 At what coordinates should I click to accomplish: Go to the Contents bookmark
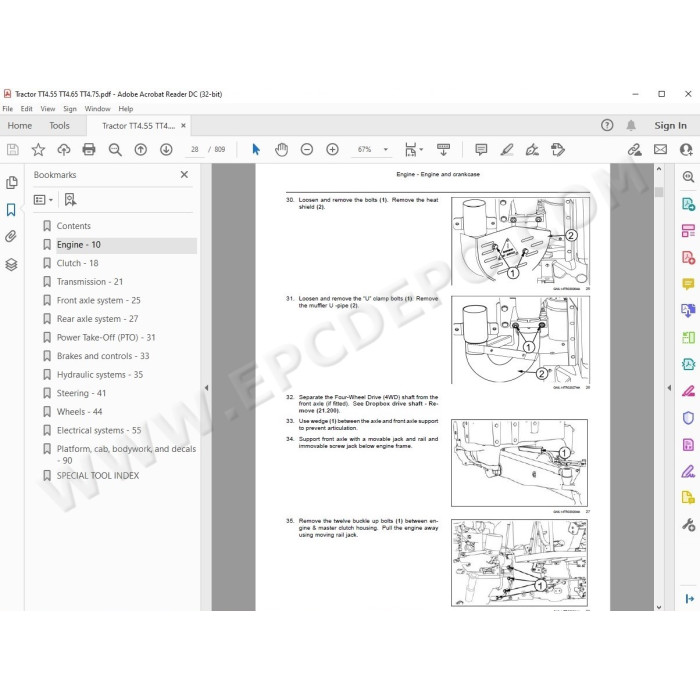tap(74, 226)
